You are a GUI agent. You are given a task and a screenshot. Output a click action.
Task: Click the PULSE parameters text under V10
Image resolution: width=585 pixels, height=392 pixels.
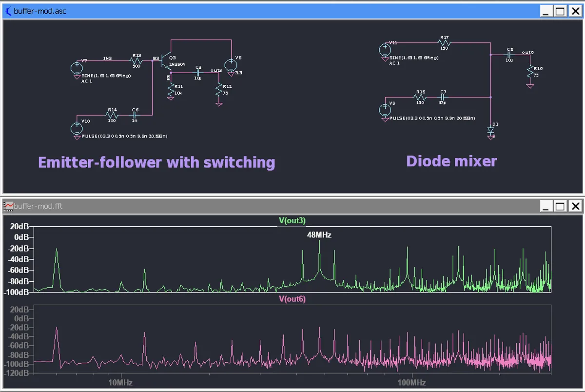tap(125, 136)
